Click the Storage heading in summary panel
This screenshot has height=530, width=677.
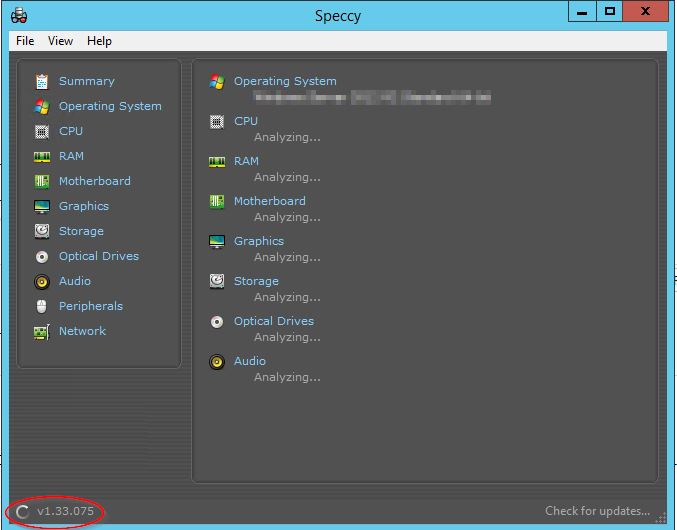pyautogui.click(x=256, y=281)
